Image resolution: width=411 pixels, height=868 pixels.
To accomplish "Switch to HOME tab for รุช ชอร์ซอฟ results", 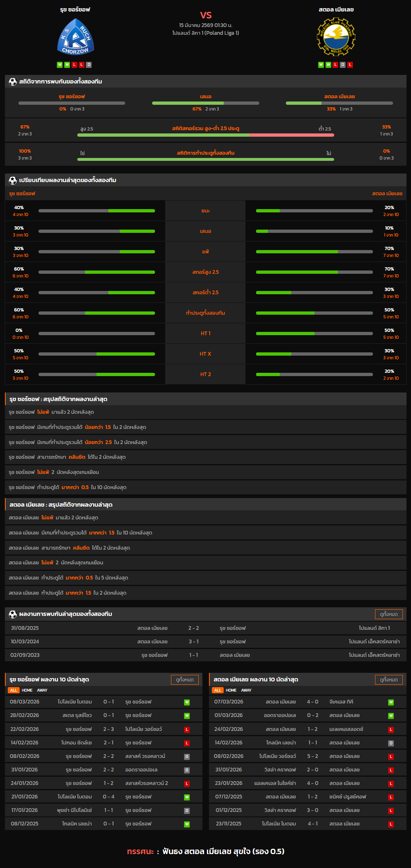I will (27, 690).
